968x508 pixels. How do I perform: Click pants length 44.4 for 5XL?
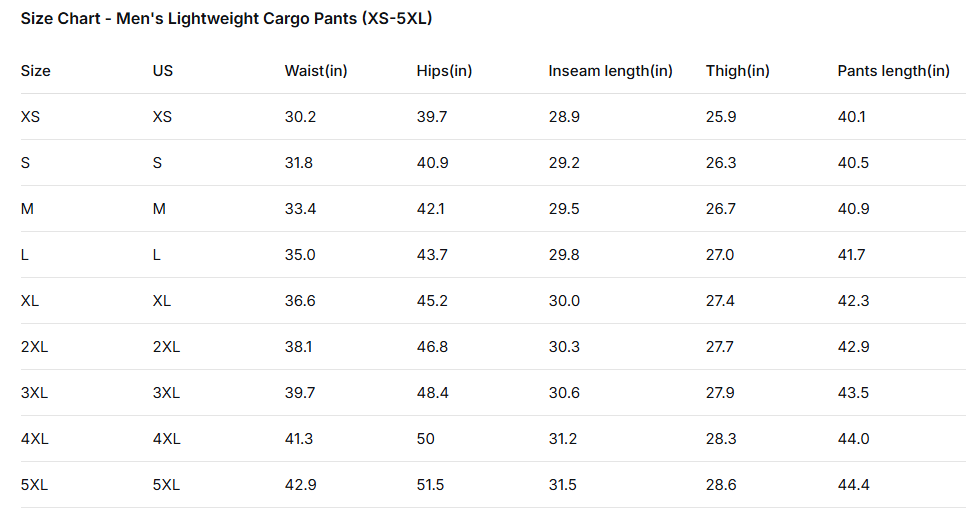854,485
